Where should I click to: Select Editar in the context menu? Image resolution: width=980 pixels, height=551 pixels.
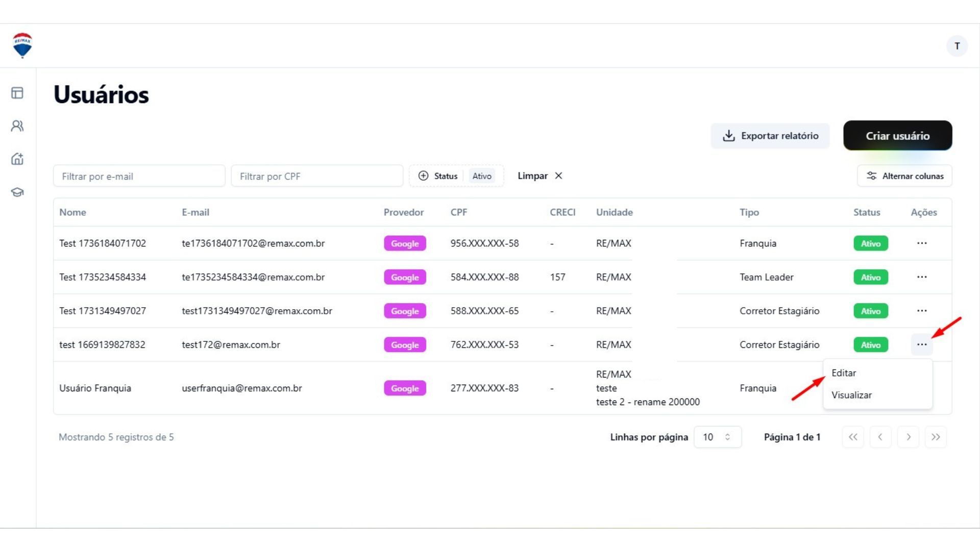[877, 373]
